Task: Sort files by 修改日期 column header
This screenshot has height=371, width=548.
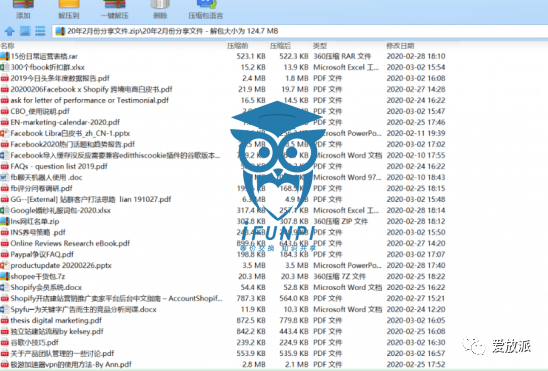Action: (400, 46)
